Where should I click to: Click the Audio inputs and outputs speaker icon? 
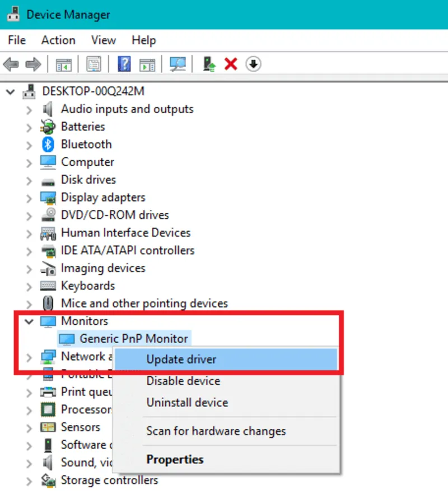tap(48, 109)
